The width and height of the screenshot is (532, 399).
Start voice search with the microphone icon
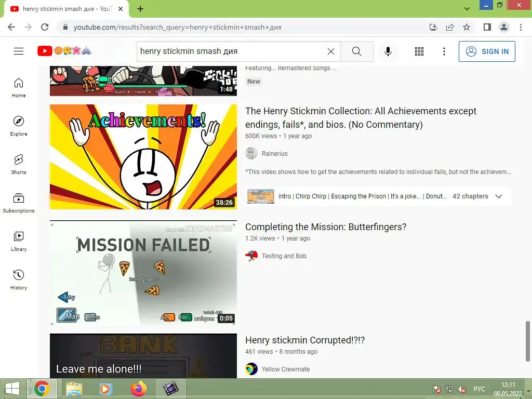pos(388,51)
